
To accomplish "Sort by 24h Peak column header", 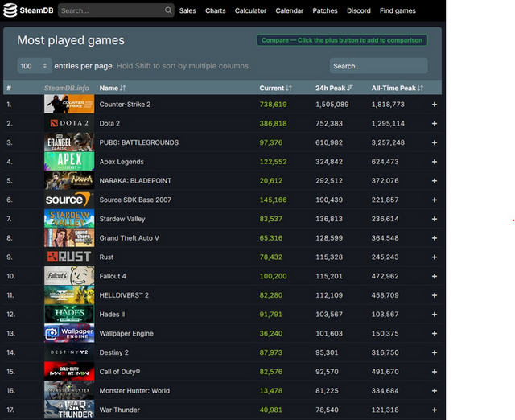I will [x=334, y=88].
